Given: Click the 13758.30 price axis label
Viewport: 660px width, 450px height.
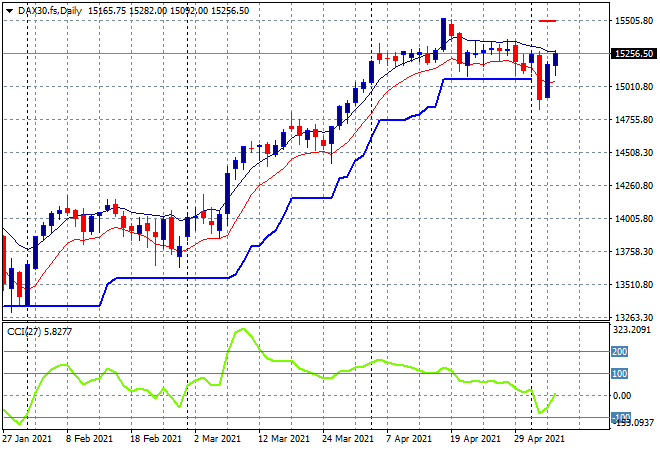Looking at the screenshot, I should (x=634, y=252).
